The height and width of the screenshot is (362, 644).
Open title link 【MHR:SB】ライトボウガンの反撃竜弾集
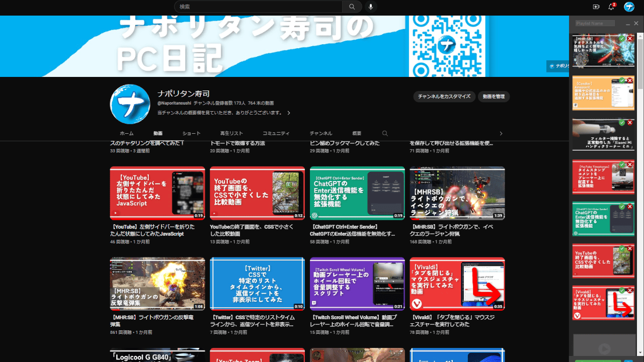point(152,321)
